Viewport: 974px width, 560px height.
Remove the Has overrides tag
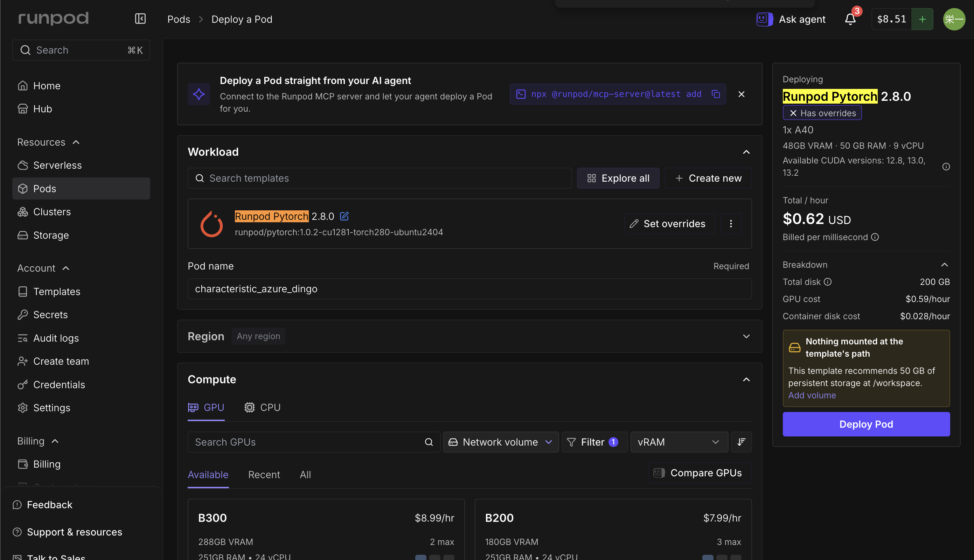(793, 113)
